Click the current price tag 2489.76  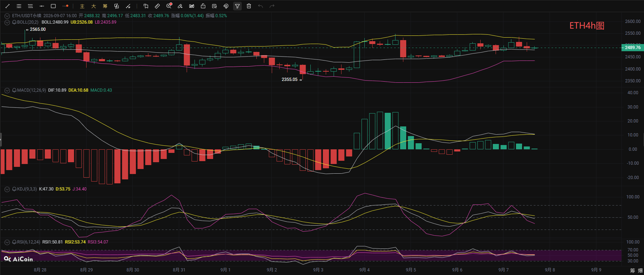633,47
